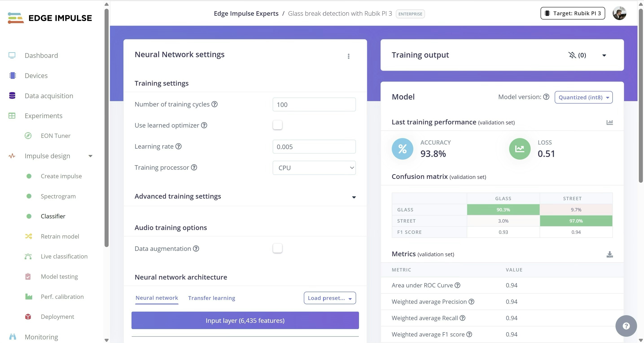
Task: Open the three-dot Neural Network settings menu
Action: [348, 56]
